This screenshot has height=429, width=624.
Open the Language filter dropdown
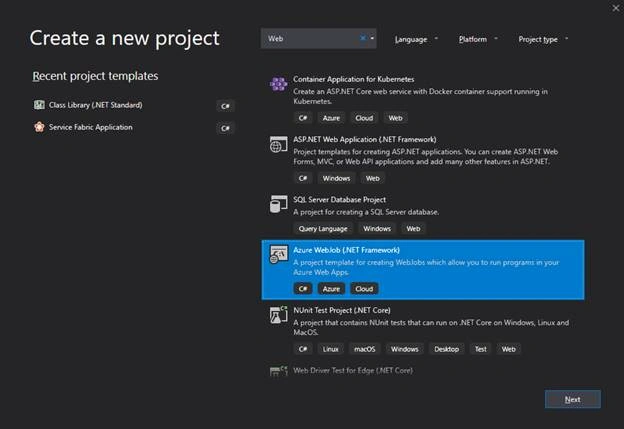tap(416, 39)
